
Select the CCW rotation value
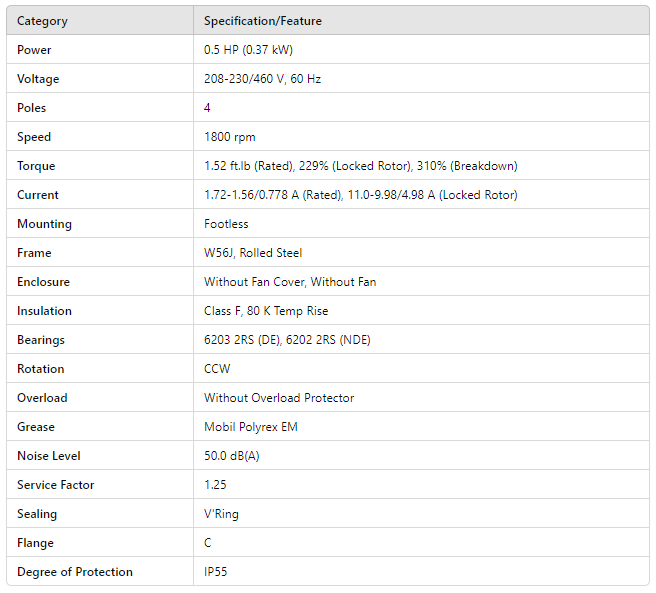coord(217,369)
